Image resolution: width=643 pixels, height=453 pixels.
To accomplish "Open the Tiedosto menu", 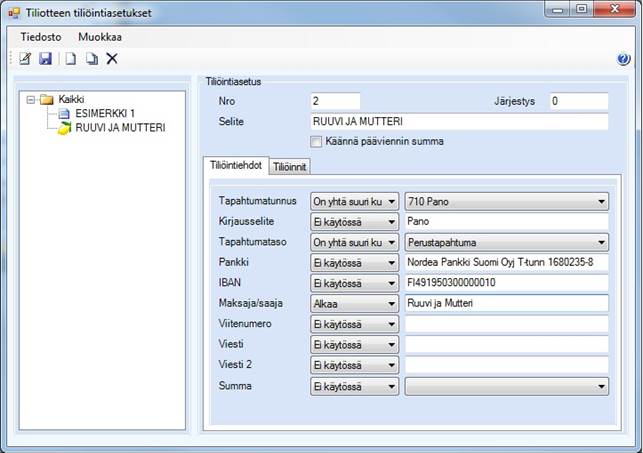I will pos(41,36).
